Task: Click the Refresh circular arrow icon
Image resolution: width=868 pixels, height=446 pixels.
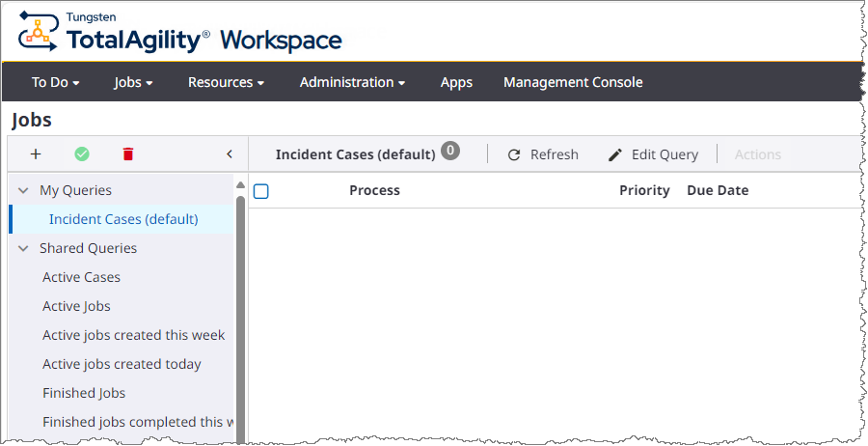Action: point(514,155)
